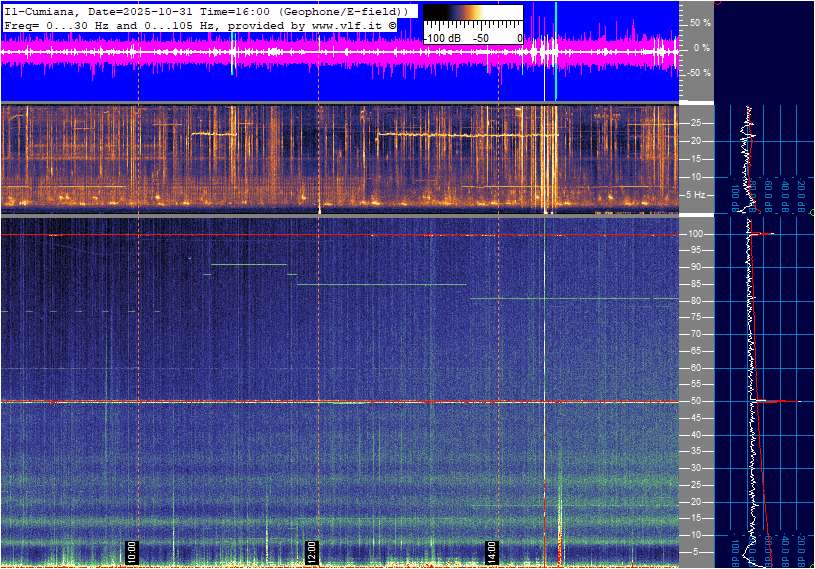The width and height of the screenshot is (815, 569).
Task: Click the 20 Hz tick on lower frequency axis
Action: pyautogui.click(x=696, y=501)
